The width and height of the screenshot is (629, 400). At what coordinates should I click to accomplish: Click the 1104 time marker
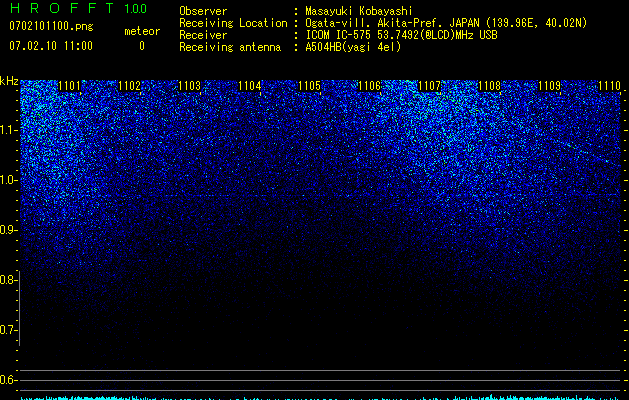pos(250,86)
